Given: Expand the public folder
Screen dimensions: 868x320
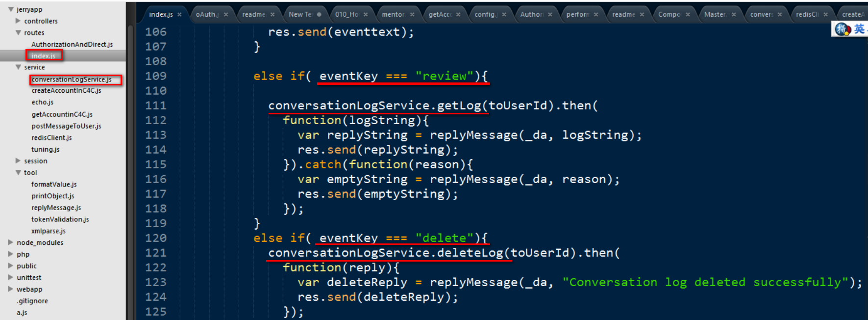Looking at the screenshot, I should pyautogui.click(x=11, y=266).
